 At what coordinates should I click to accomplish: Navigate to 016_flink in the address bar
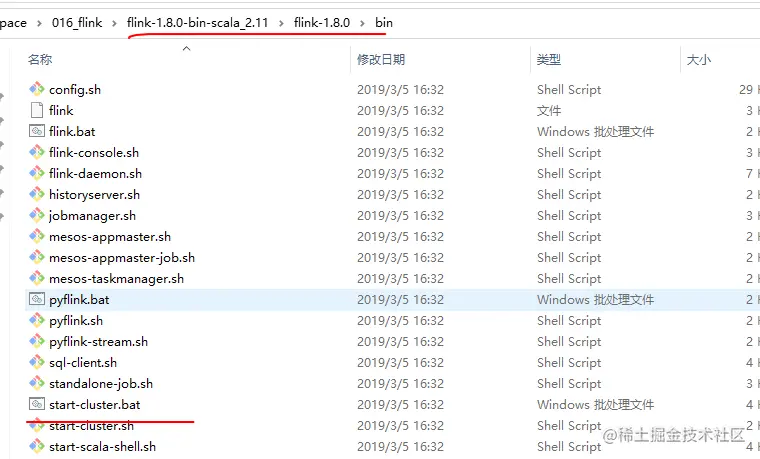[x=77, y=23]
